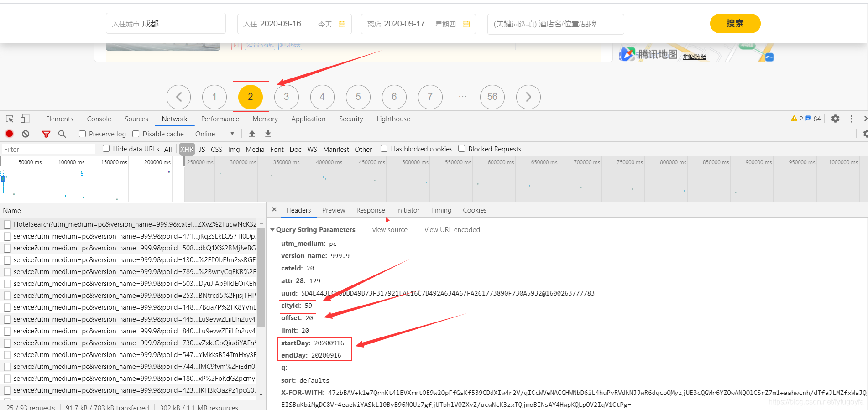Click the export HAR download arrow

pos(268,134)
